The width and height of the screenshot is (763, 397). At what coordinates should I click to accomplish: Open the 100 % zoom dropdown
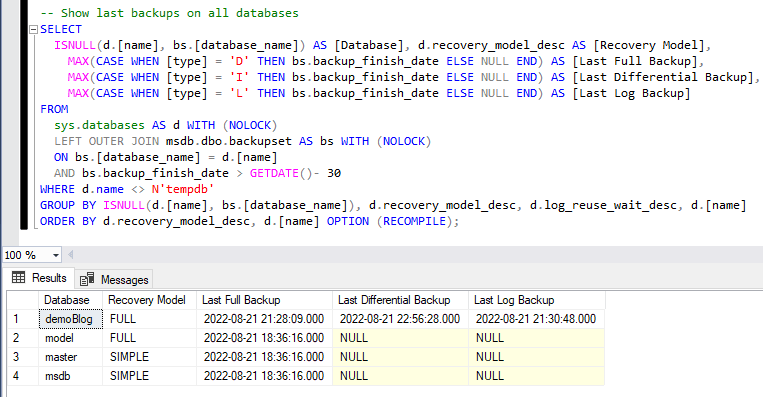55,255
